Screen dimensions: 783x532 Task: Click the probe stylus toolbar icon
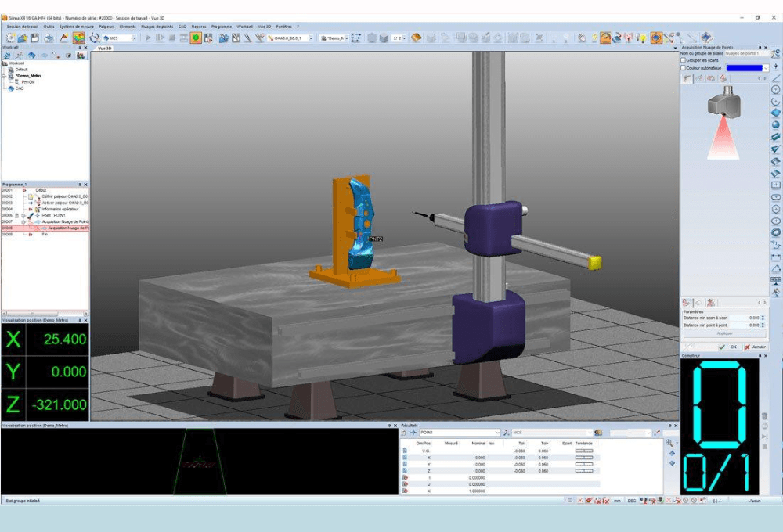click(247, 38)
